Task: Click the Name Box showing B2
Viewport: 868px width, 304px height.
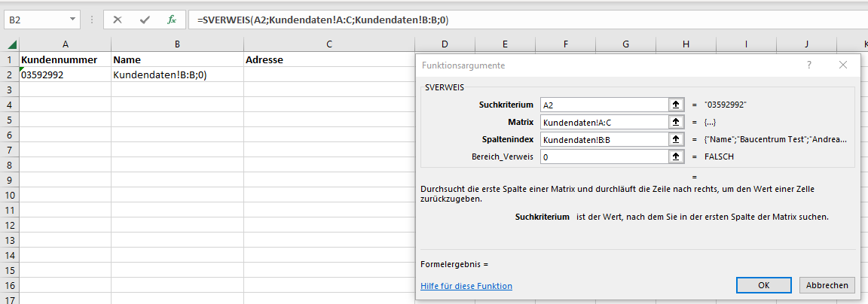Action: coord(36,20)
